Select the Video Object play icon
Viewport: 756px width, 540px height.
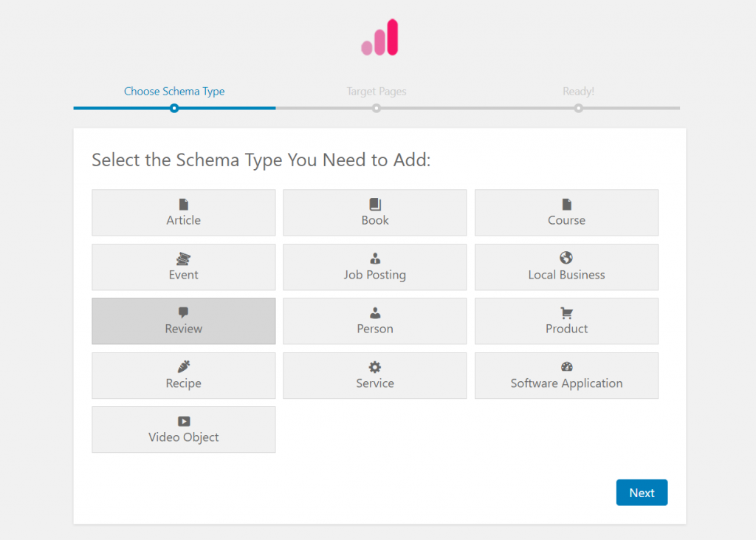[x=183, y=422]
